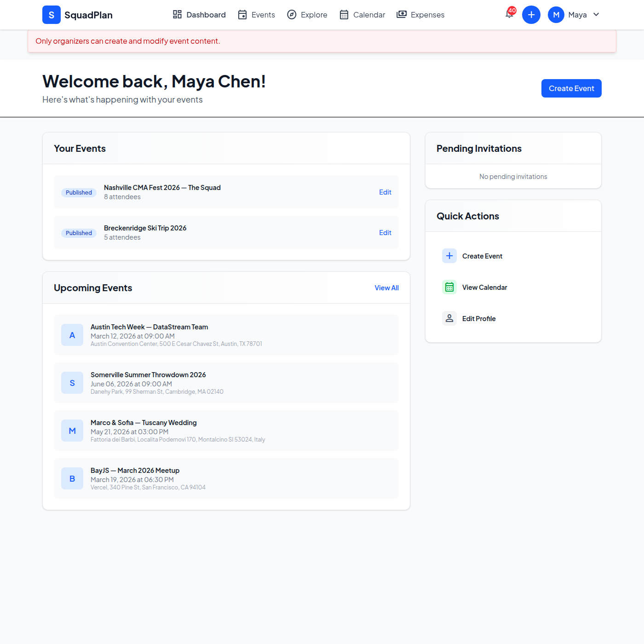Edit the Nashville CMA Fest 2026 event

[385, 192]
